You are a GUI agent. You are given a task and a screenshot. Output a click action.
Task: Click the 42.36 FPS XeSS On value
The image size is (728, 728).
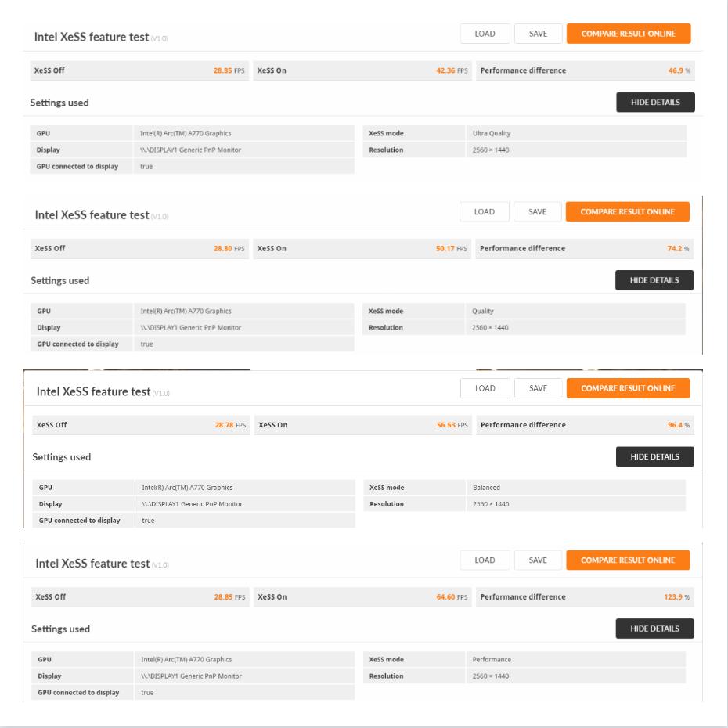pos(451,70)
